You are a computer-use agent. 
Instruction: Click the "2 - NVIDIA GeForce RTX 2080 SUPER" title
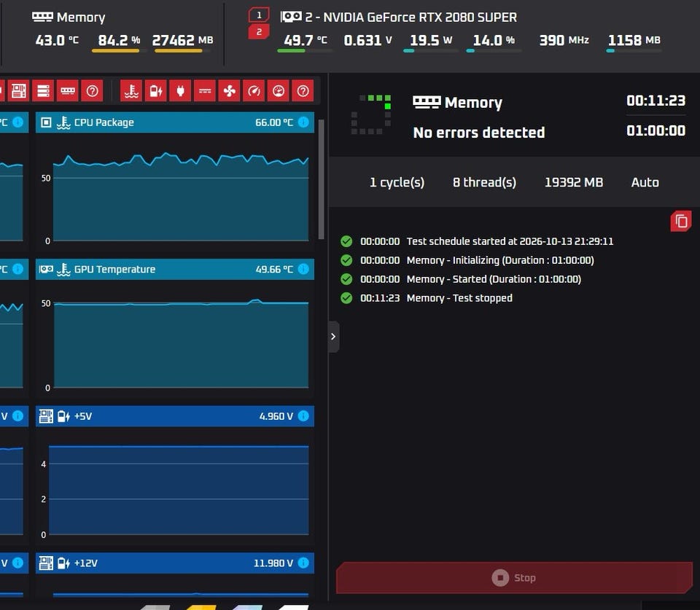click(x=411, y=17)
